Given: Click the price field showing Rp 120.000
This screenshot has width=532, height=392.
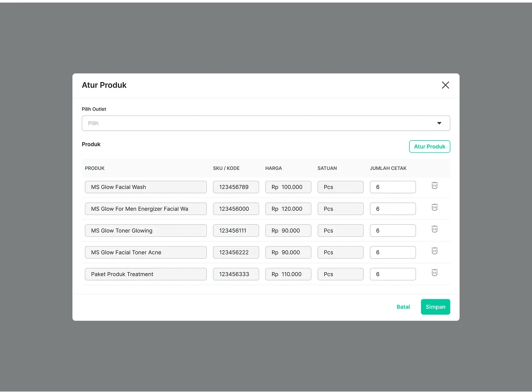Looking at the screenshot, I should pyautogui.click(x=288, y=209).
